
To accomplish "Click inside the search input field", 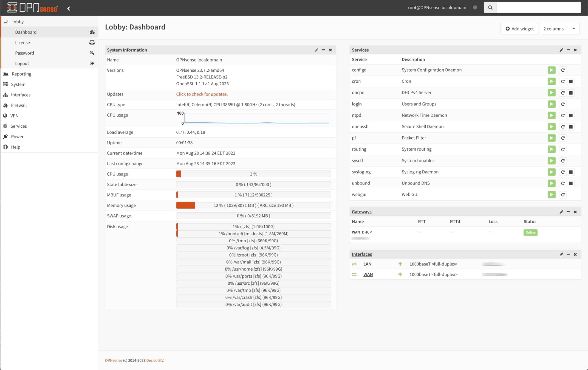I will pyautogui.click(x=538, y=7).
